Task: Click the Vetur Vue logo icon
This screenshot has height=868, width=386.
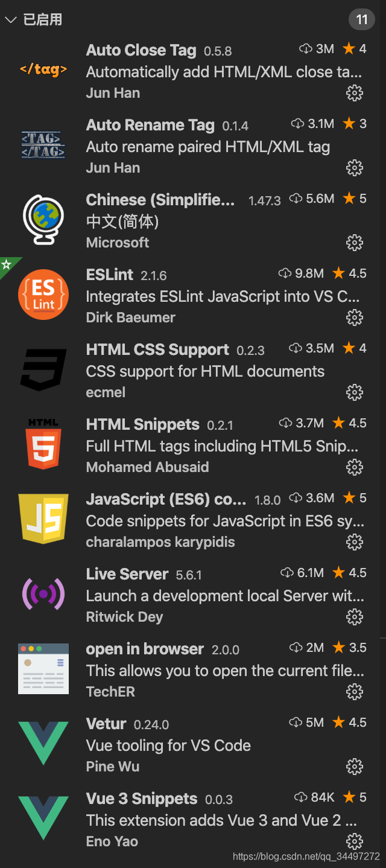Action: coord(43,744)
